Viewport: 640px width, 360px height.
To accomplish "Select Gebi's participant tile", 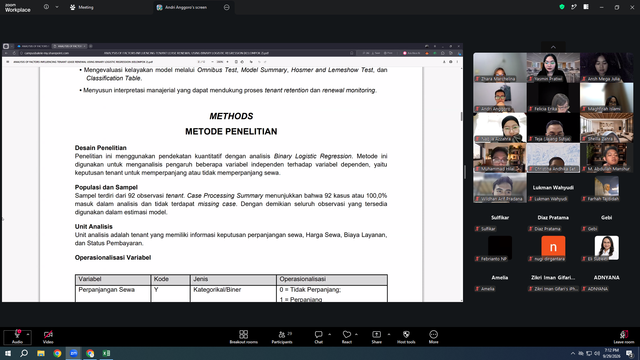I will [x=607, y=218].
